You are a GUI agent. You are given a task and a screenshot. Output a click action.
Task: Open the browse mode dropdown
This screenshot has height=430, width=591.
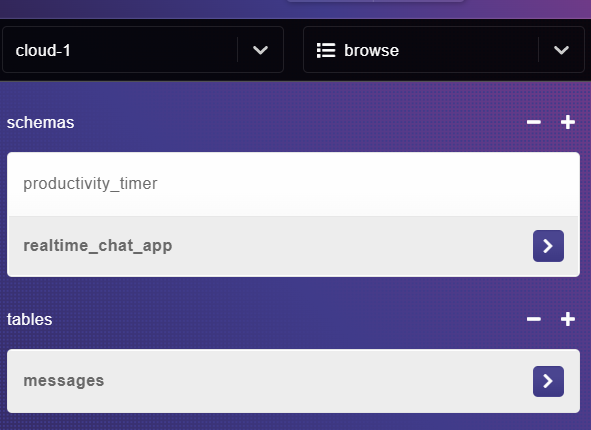pos(444,50)
